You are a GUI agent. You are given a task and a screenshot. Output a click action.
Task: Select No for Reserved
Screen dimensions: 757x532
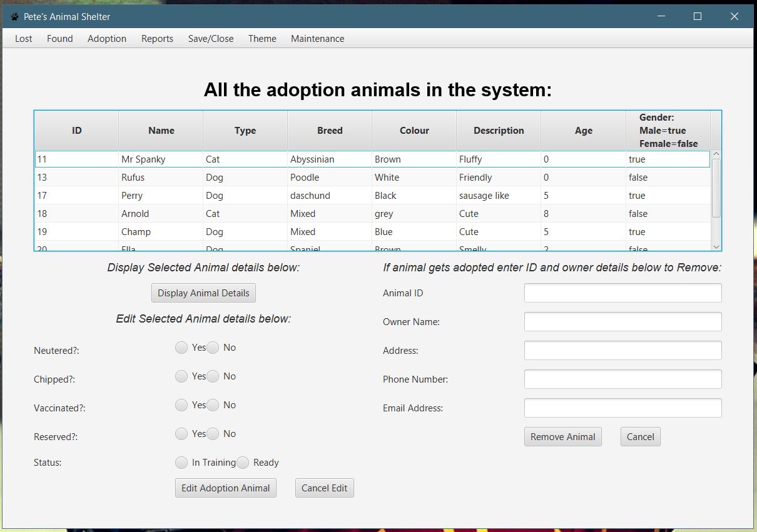tap(213, 433)
